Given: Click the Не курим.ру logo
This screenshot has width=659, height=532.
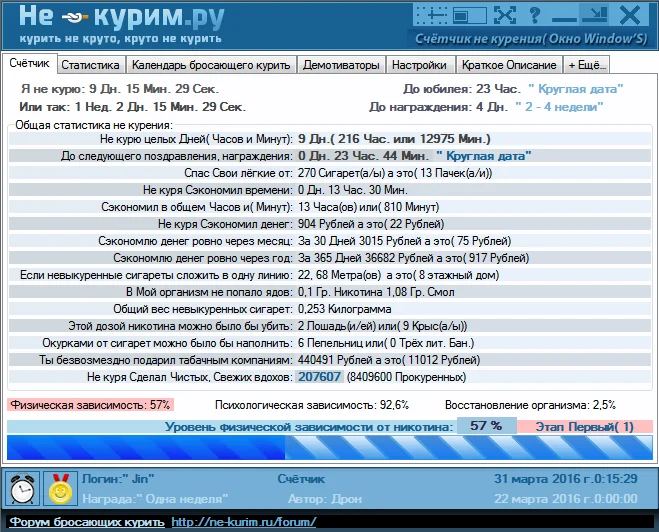Looking at the screenshot, I should pos(122,18).
